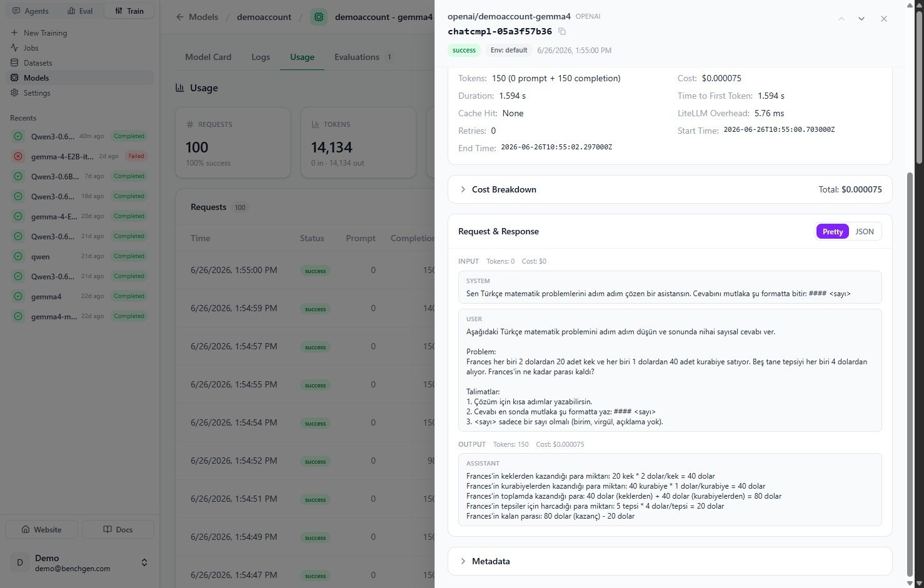The height and width of the screenshot is (588, 924).
Task: Click the demoaccount breadcrumb link
Action: (x=264, y=17)
